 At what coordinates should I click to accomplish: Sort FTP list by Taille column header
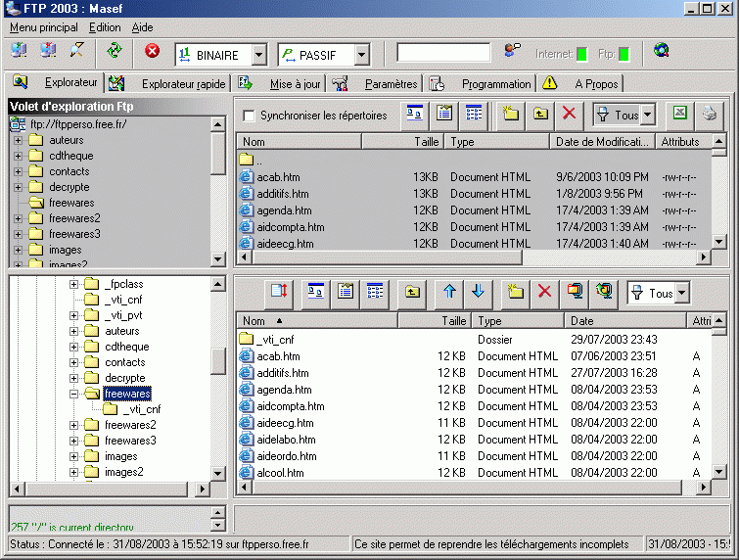(403, 141)
